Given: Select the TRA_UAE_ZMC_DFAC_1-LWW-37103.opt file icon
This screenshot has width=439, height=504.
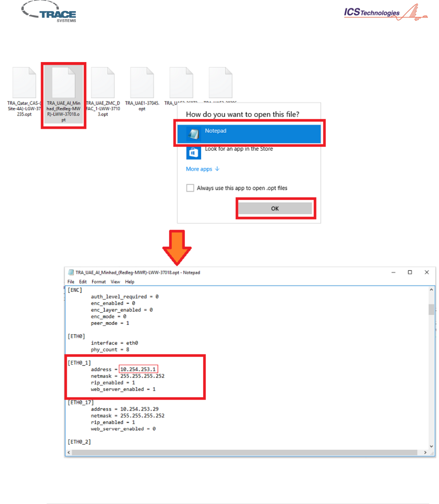Looking at the screenshot, I should [103, 83].
